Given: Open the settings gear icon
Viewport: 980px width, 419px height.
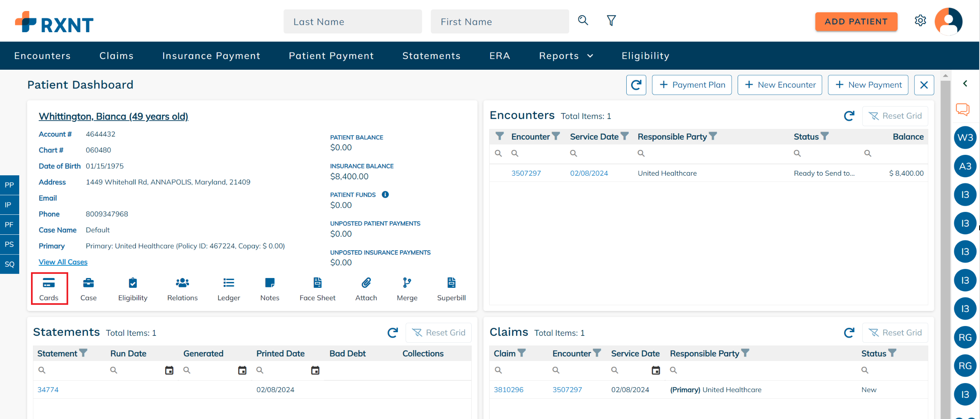Looking at the screenshot, I should [920, 21].
